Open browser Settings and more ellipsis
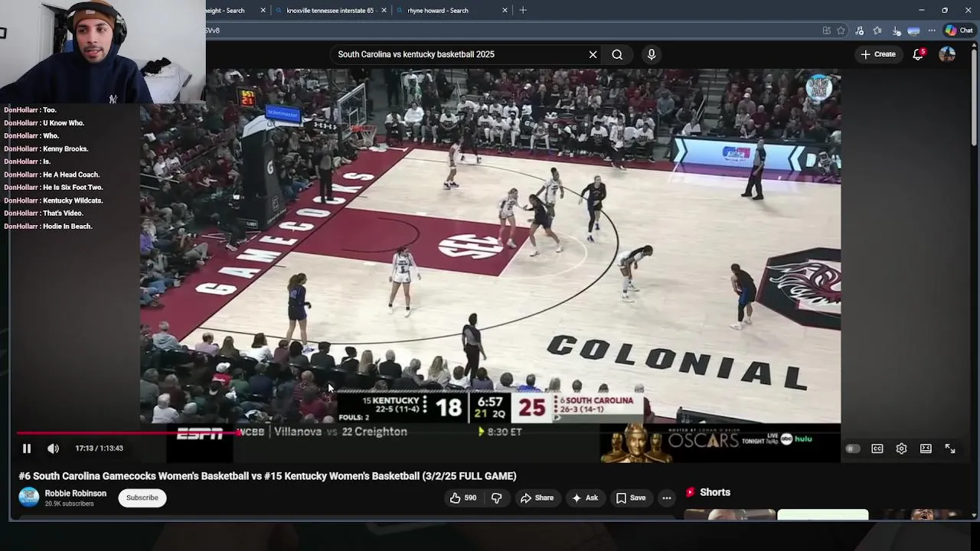Screen dimensions: 980x551 [932, 31]
